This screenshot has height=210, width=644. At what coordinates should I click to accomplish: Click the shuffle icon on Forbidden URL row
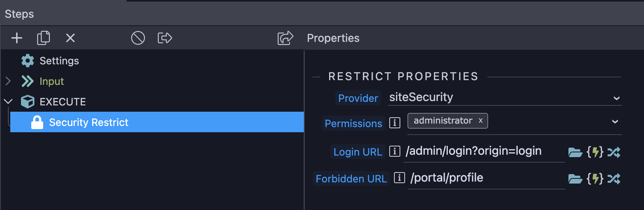pyautogui.click(x=614, y=179)
